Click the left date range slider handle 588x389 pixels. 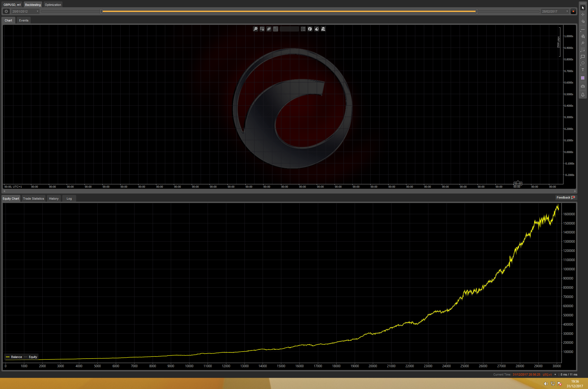(101, 11)
